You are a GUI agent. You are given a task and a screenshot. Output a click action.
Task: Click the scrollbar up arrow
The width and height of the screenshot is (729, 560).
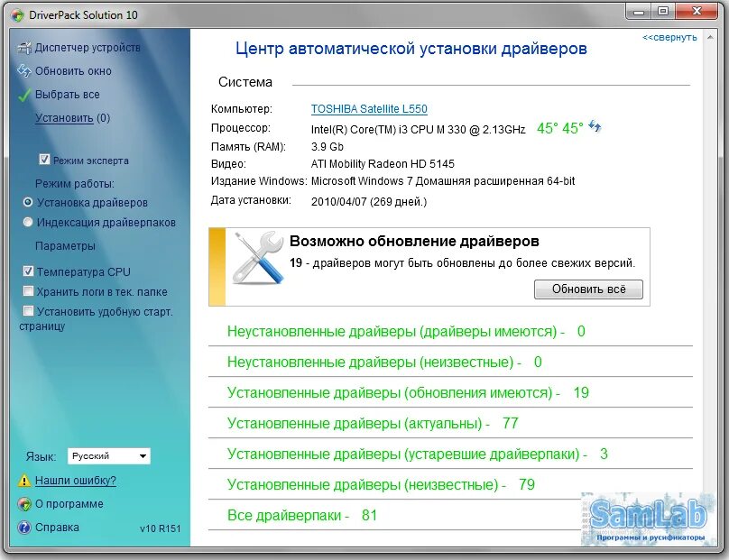pos(710,37)
